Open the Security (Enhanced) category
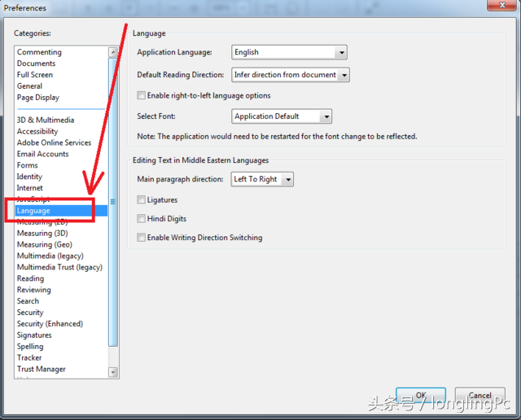This screenshot has width=521, height=420. pyautogui.click(x=50, y=324)
